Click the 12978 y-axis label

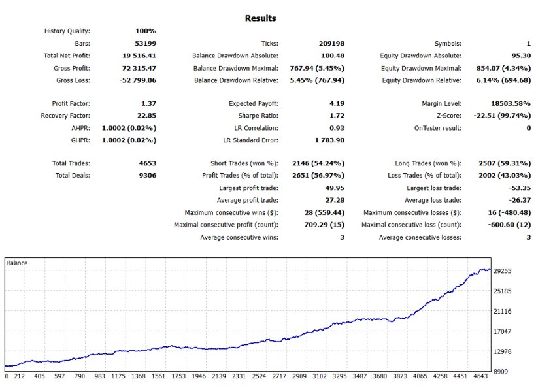pyautogui.click(x=503, y=351)
